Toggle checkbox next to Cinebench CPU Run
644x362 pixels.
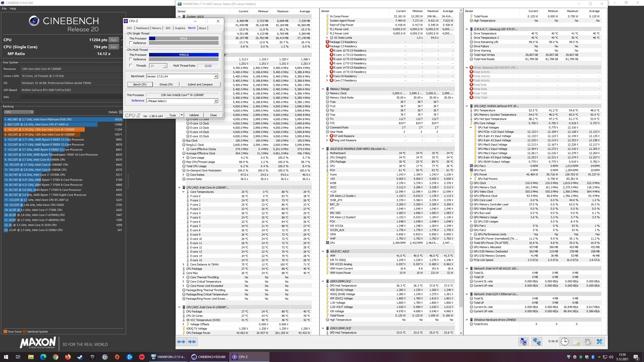(122, 40)
